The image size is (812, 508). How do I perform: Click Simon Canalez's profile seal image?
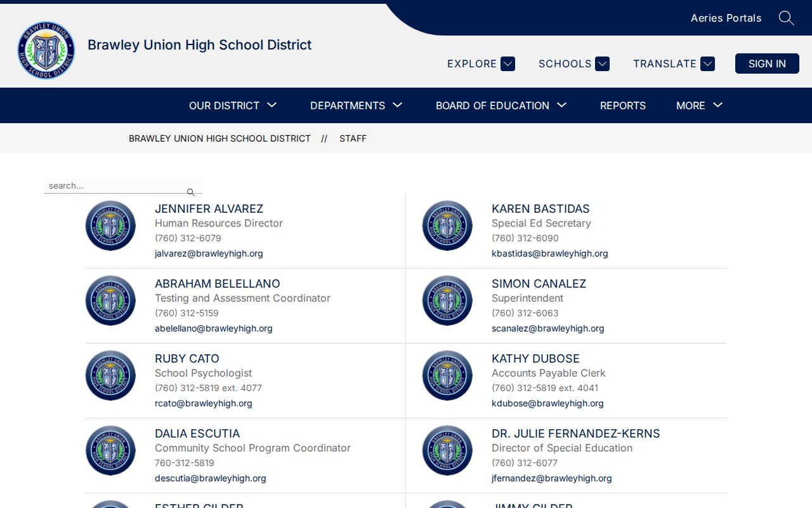coord(447,300)
